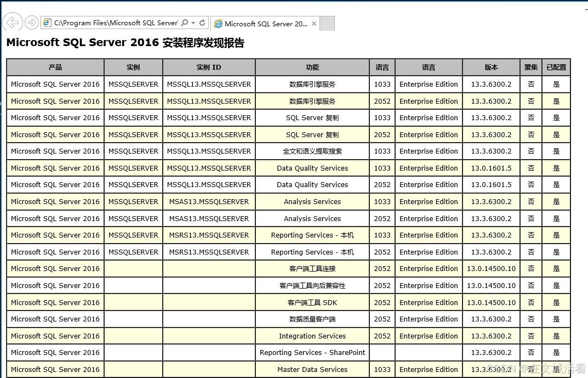
Task: Click MSAS13.MSSQLSERVER in the Analysis Services 1033 row
Action: pos(209,201)
